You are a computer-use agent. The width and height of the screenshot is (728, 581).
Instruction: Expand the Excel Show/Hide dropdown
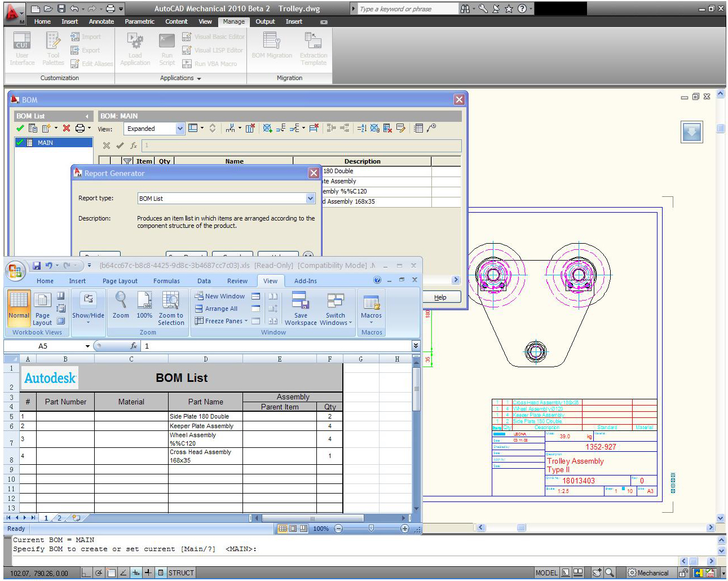tap(88, 308)
